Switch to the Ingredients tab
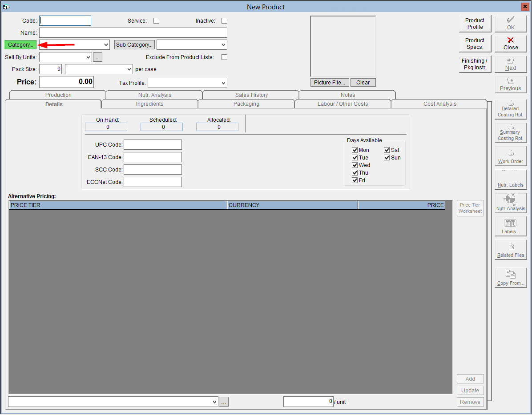 pyautogui.click(x=149, y=104)
